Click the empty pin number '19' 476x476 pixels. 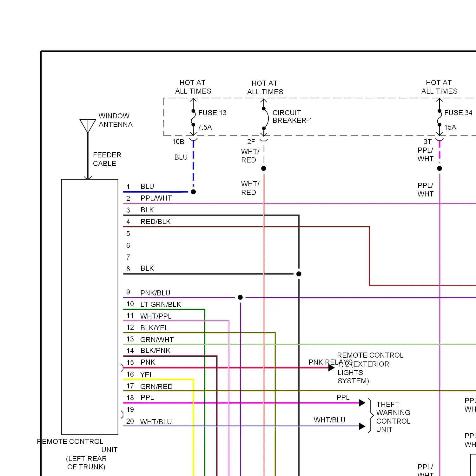click(x=130, y=409)
